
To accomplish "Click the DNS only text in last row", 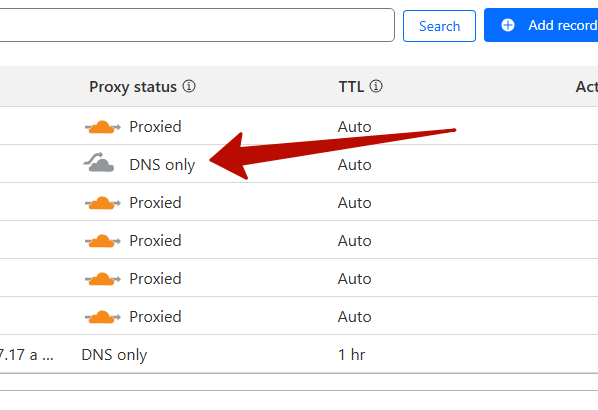I will tap(114, 355).
